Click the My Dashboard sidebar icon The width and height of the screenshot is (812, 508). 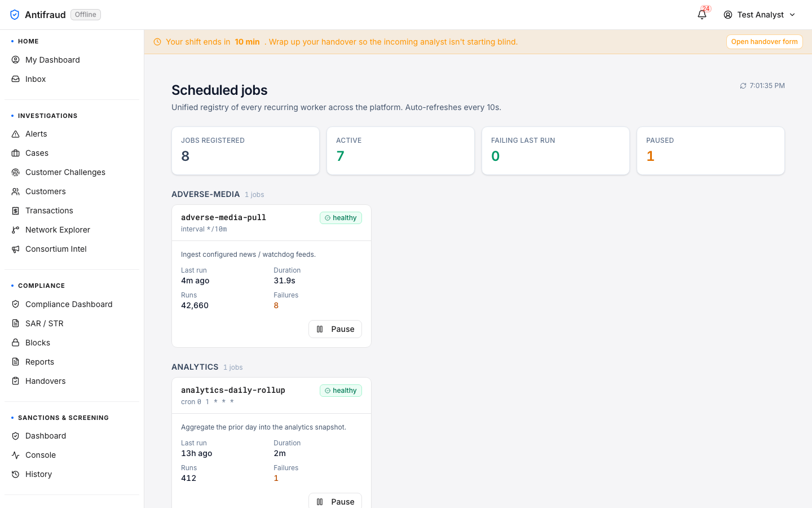pyautogui.click(x=16, y=60)
